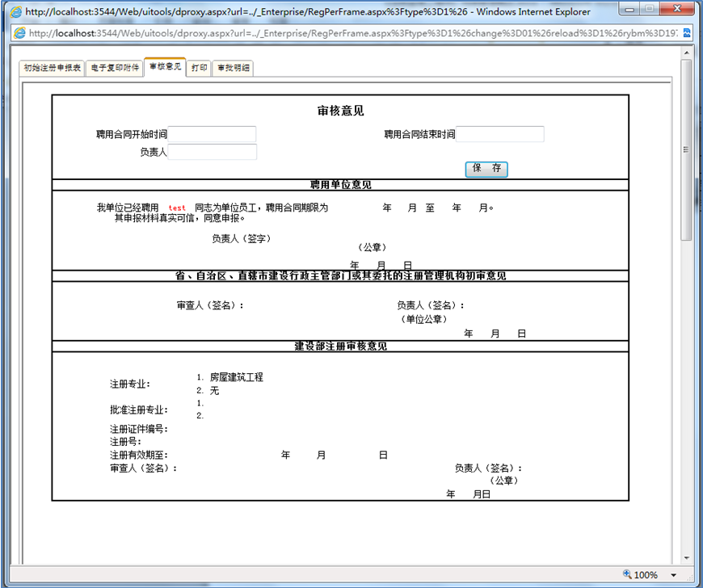Click the page icon beside the address bar
Image resolution: width=703 pixels, height=588 pixels.
(x=18, y=34)
